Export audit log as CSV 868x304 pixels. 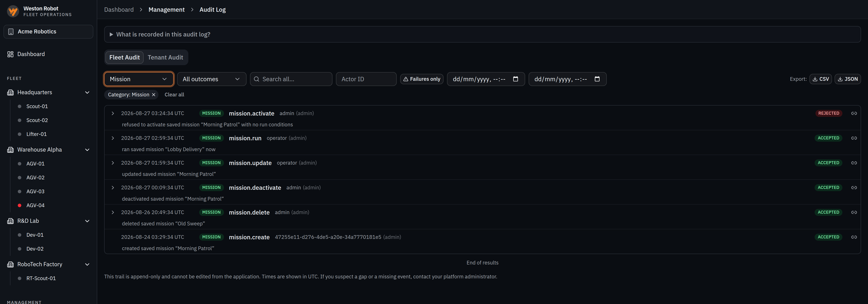pos(820,79)
